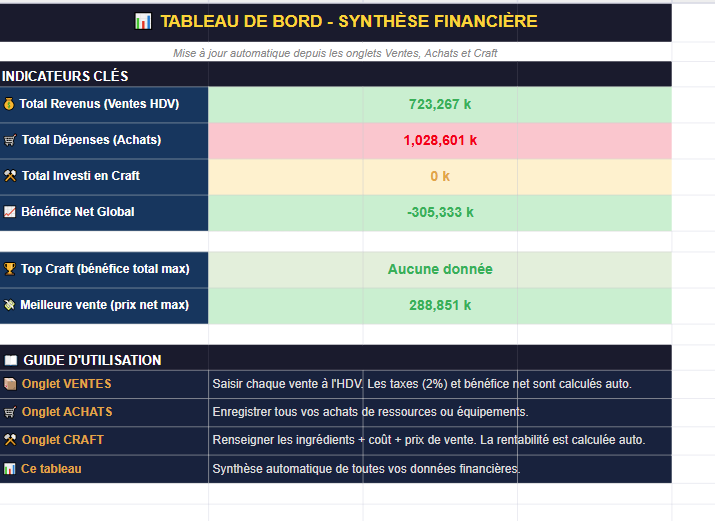Click the hammer icon beside Onglet CRAFT
The image size is (715, 521).
click(x=10, y=440)
